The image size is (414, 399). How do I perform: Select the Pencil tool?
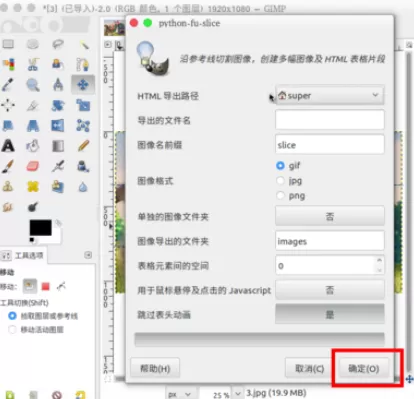click(83, 146)
